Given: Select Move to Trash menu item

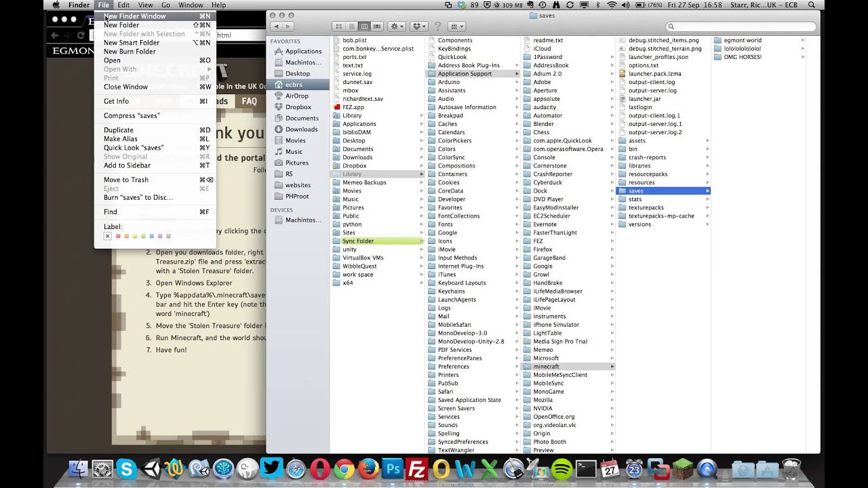Looking at the screenshot, I should 155,180.
